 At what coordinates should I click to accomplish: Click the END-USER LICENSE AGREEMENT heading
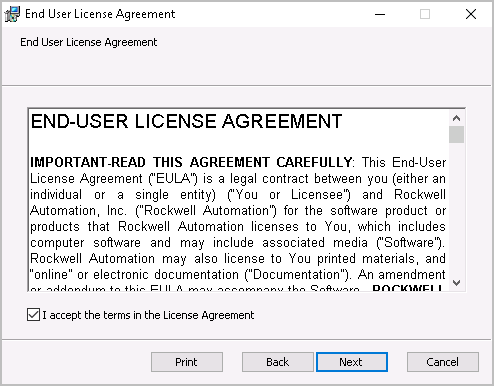point(186,121)
